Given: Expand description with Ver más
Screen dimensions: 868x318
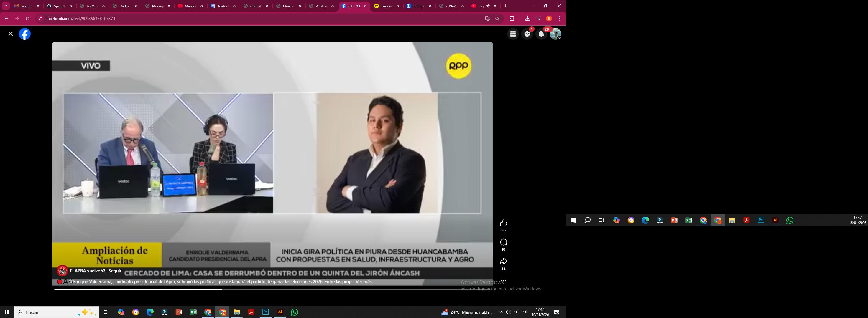Looking at the screenshot, I should pos(364,282).
